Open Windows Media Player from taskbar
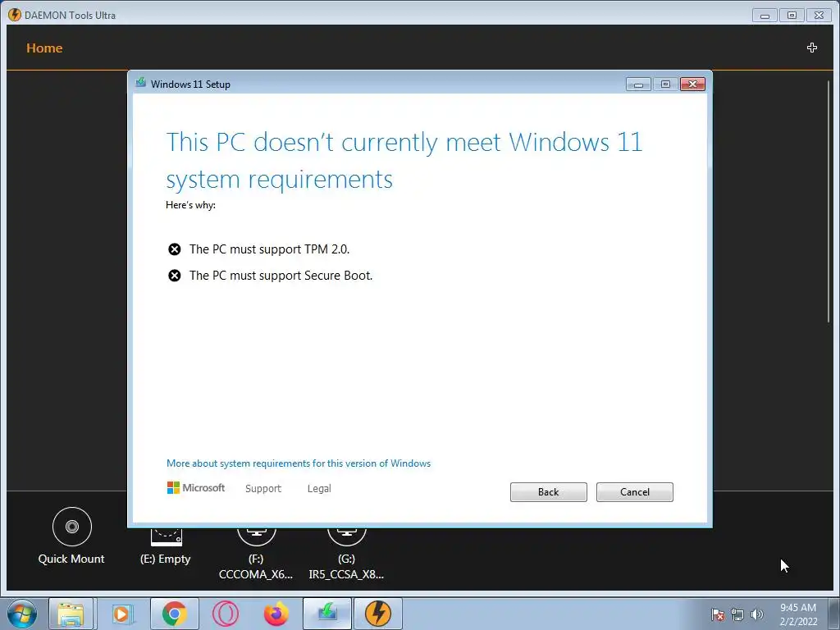The height and width of the screenshot is (630, 840). (123, 614)
